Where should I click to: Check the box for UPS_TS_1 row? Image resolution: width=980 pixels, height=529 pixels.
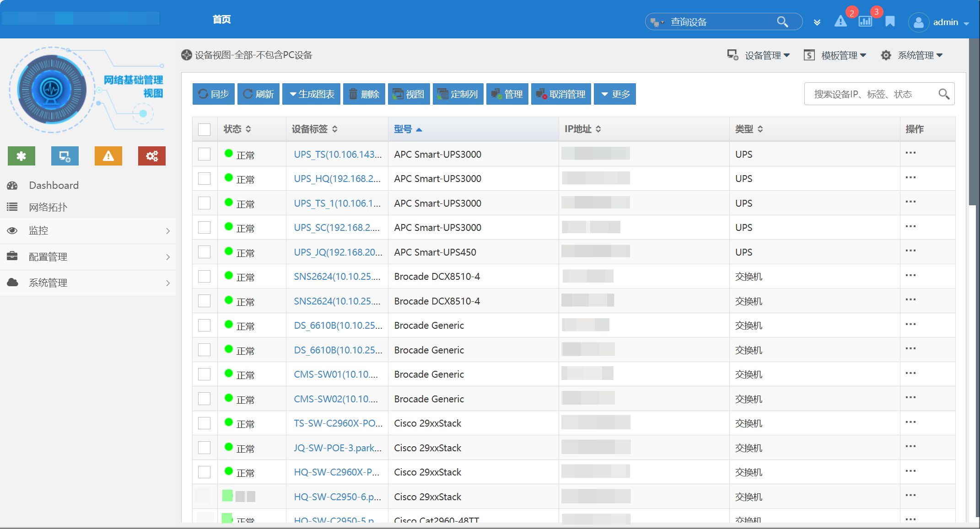coord(204,203)
